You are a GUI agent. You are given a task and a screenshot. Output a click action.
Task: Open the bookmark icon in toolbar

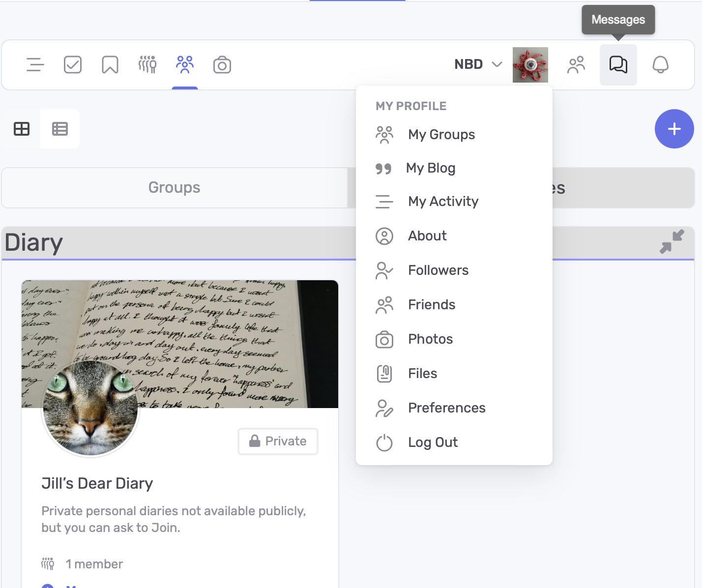tap(110, 65)
